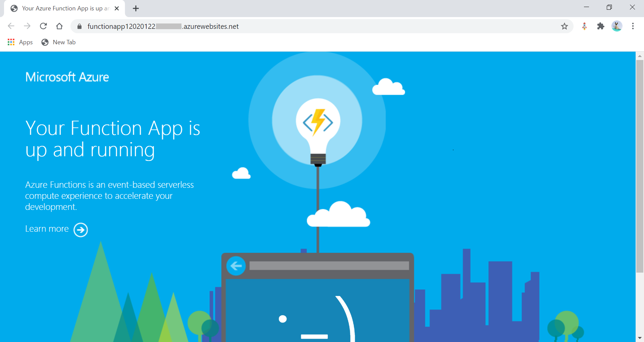Select the Your Azure Function App tab
This screenshot has width=644, height=342.
coord(64,8)
